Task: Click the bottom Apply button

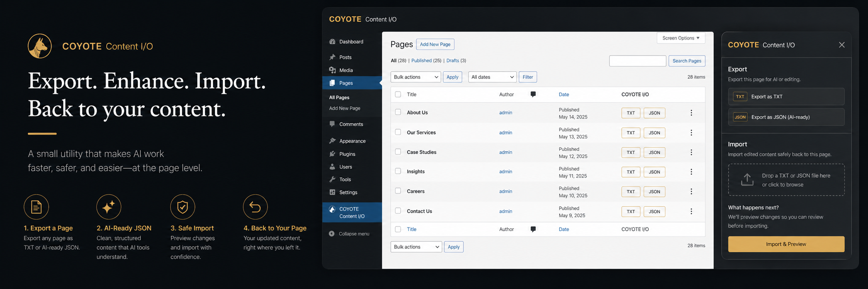Action: tap(454, 247)
